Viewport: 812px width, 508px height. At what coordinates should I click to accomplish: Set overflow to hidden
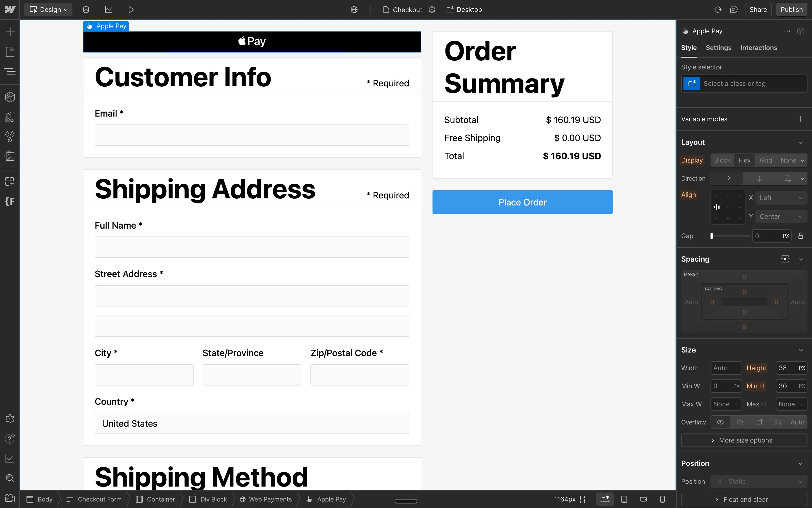tap(740, 422)
